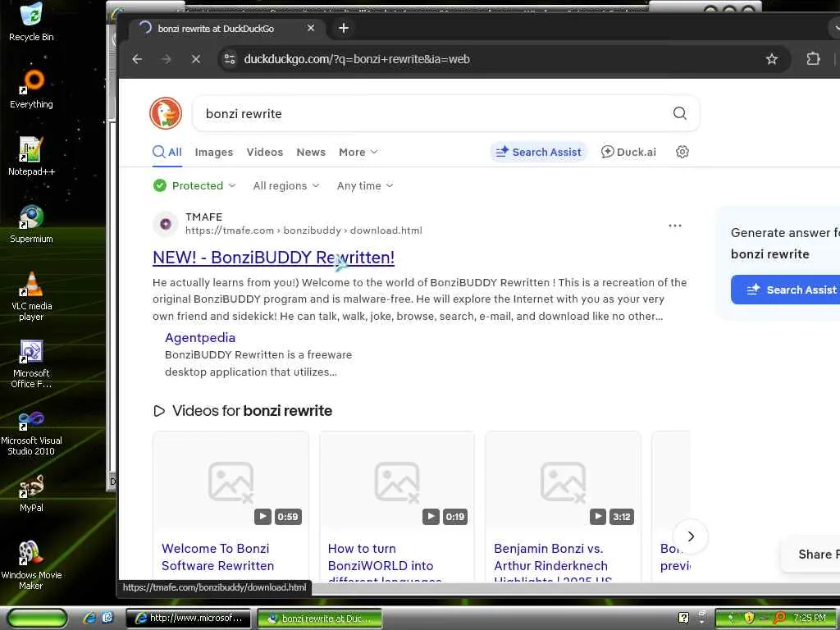Open a new browser tab with the plus button
Viewport: 840px width, 630px height.
(344, 28)
